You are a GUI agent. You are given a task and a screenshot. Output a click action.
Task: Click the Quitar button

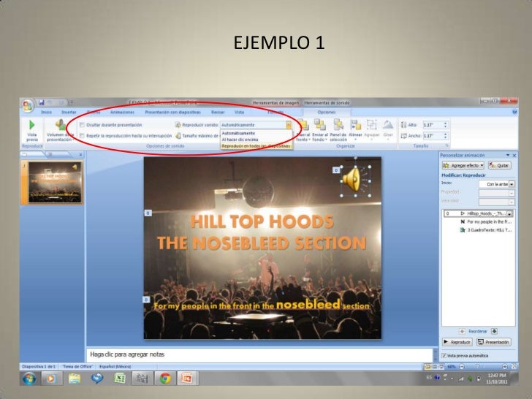click(499, 165)
